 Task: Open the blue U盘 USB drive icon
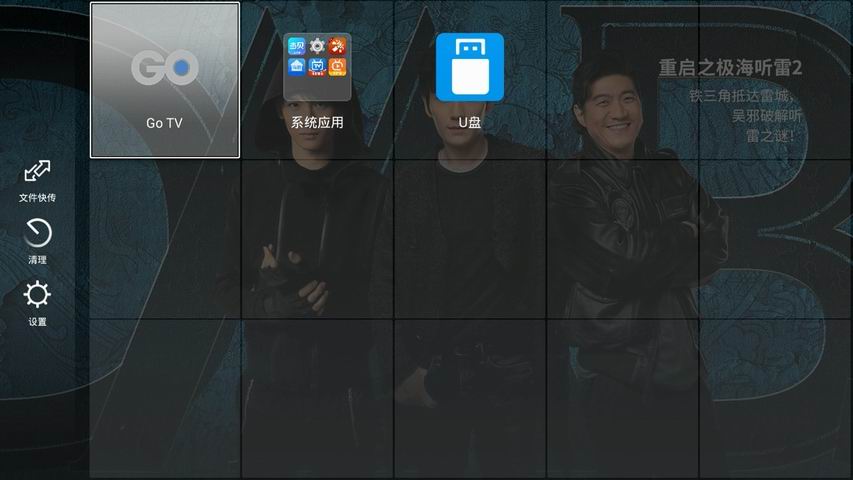click(x=469, y=67)
